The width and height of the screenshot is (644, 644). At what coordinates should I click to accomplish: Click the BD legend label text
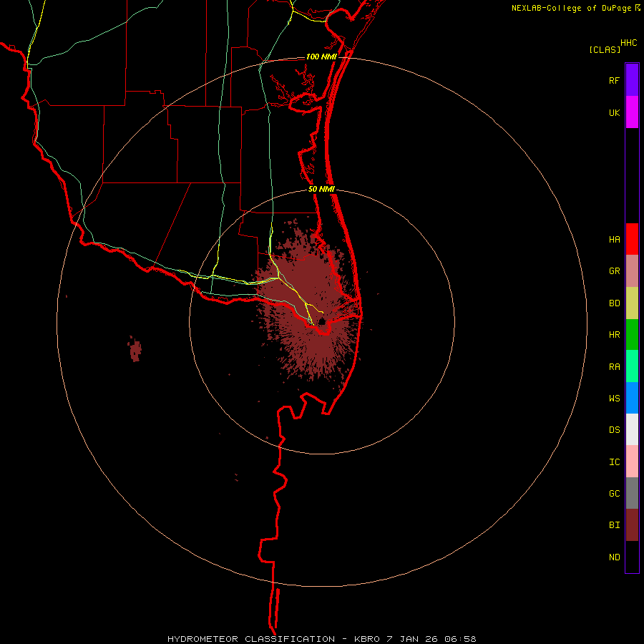[x=614, y=303]
